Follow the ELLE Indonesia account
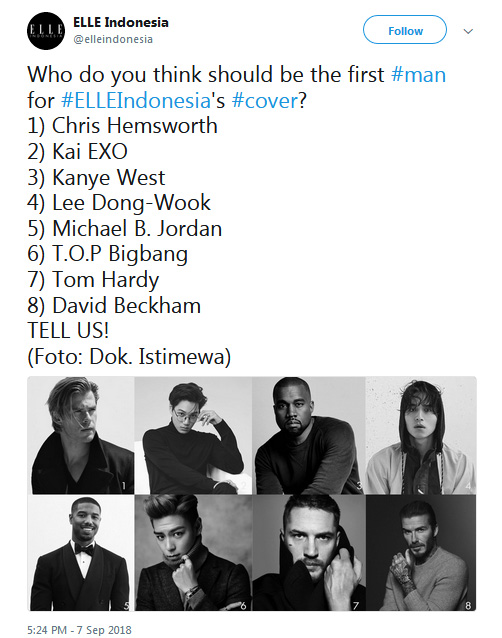 [405, 30]
